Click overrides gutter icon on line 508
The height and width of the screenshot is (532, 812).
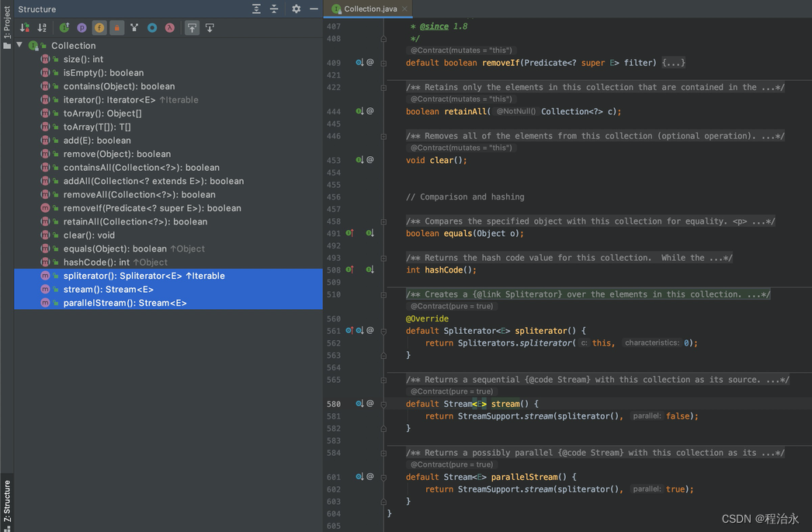pyautogui.click(x=349, y=269)
